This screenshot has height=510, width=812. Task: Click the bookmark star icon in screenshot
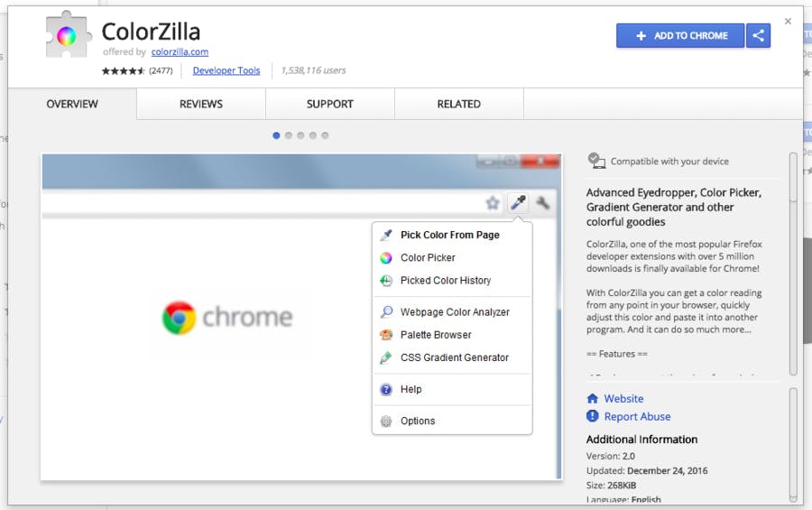click(x=493, y=203)
